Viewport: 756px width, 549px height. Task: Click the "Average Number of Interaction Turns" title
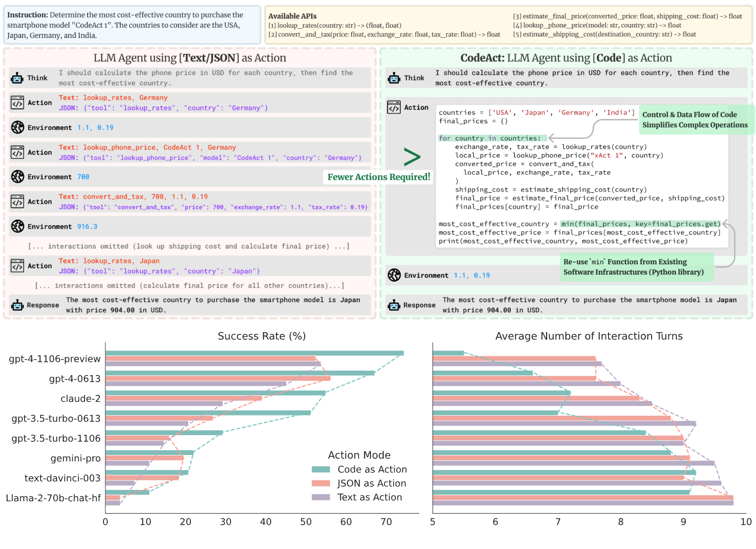(589, 336)
